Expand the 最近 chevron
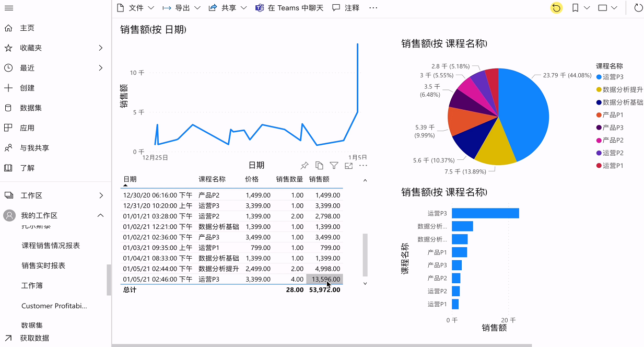The height and width of the screenshot is (347, 644). [x=101, y=68]
